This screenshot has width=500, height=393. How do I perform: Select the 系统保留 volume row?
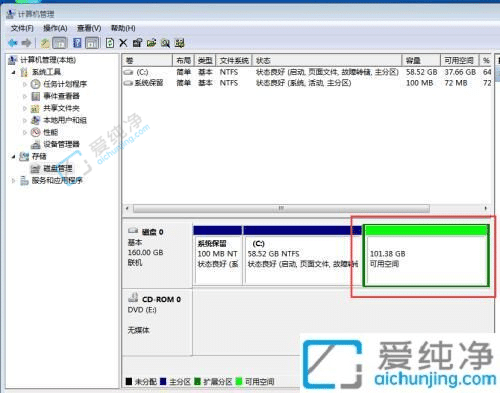click(307, 83)
